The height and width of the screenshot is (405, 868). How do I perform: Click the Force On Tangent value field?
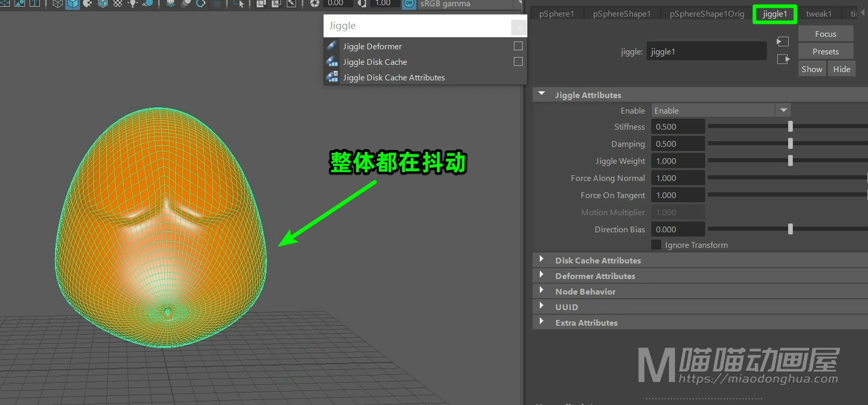[678, 195]
